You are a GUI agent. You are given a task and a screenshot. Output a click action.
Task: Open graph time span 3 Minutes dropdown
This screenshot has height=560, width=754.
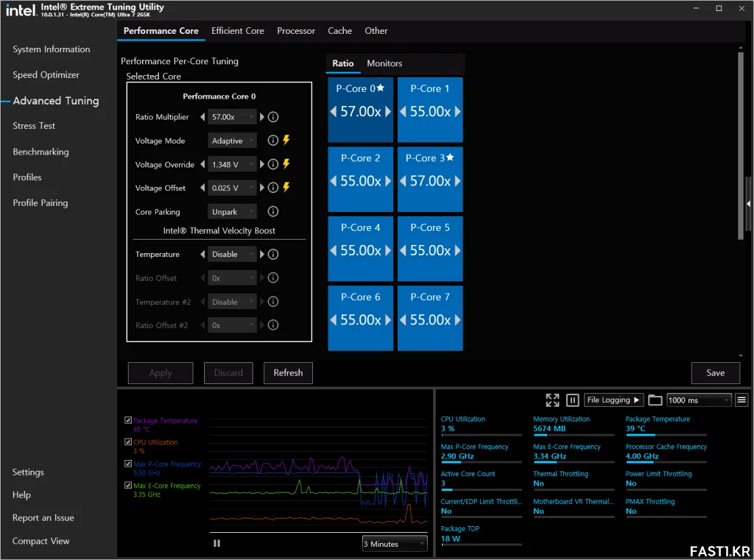pyautogui.click(x=395, y=544)
